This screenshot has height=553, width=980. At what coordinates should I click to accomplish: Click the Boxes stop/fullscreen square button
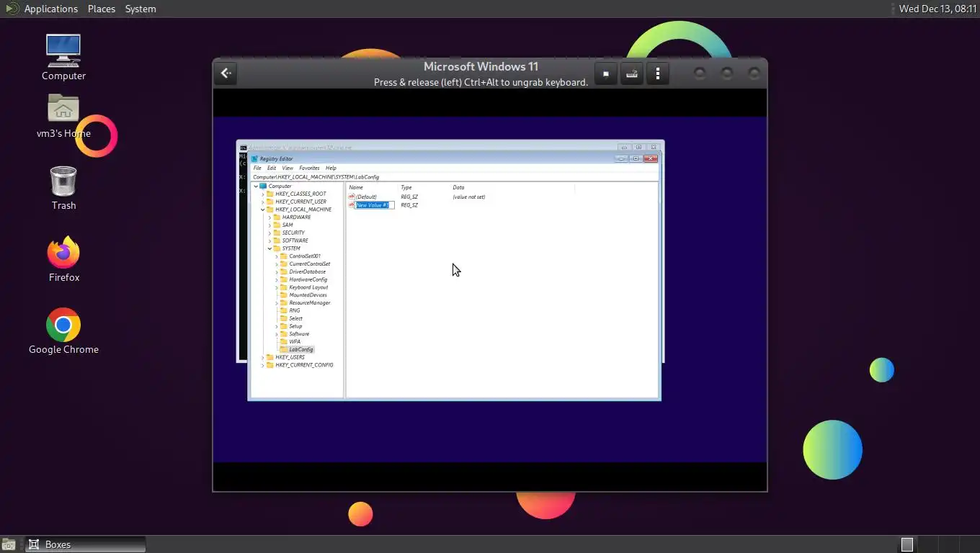[606, 73]
